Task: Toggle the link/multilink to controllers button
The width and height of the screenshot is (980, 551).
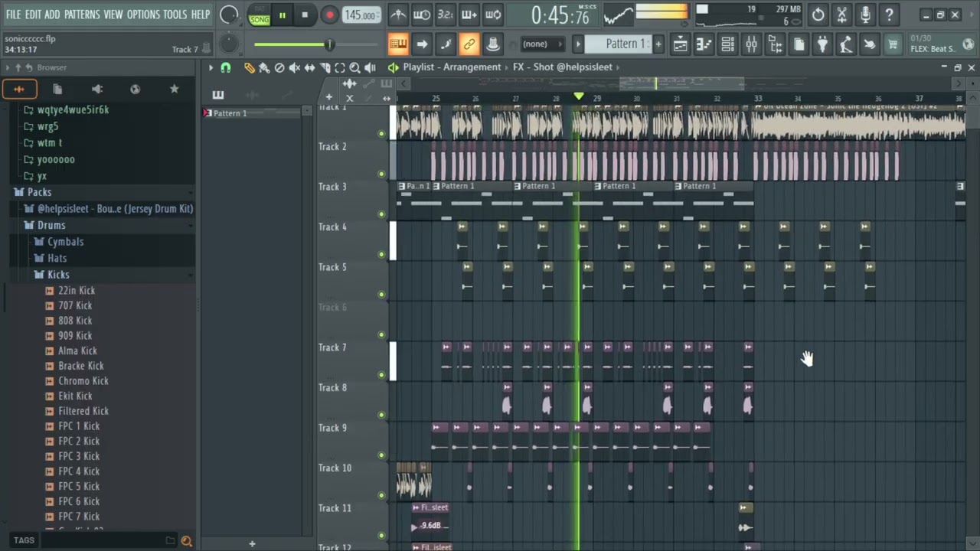Action: (469, 44)
